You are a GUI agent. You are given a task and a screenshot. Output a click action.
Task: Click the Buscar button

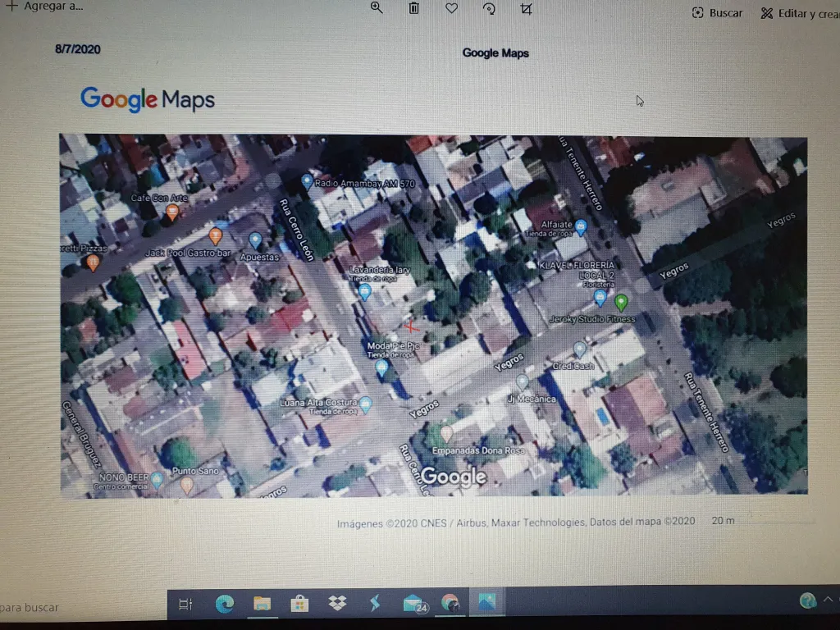(x=717, y=13)
